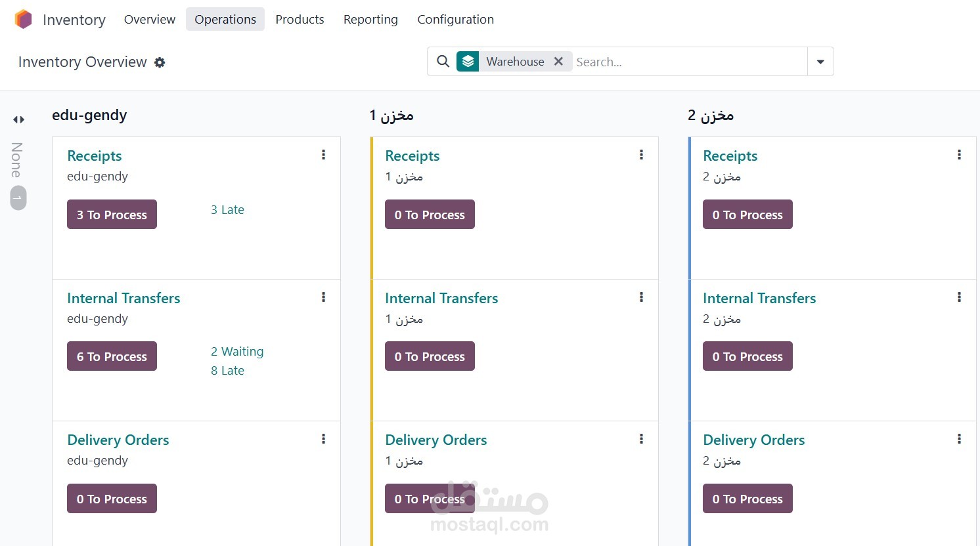Click the edu-gendy column header
The height and width of the screenshot is (546, 980).
[x=89, y=115]
